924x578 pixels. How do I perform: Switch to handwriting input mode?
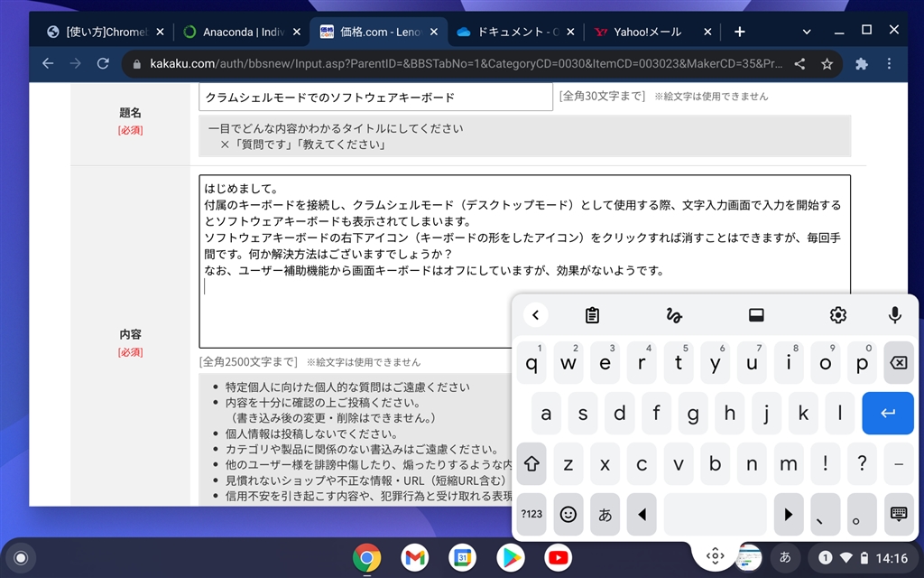click(674, 315)
